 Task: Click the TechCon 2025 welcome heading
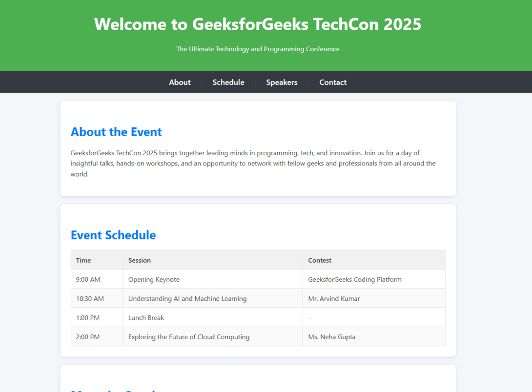(258, 24)
